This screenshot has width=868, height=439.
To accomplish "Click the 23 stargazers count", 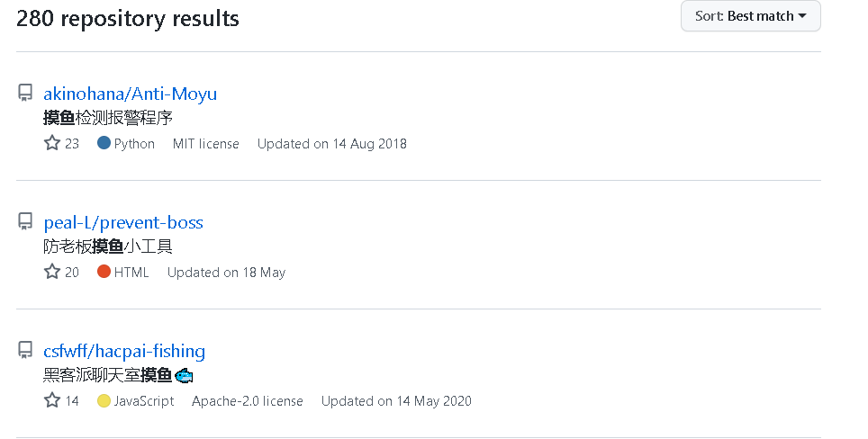I will (x=72, y=144).
